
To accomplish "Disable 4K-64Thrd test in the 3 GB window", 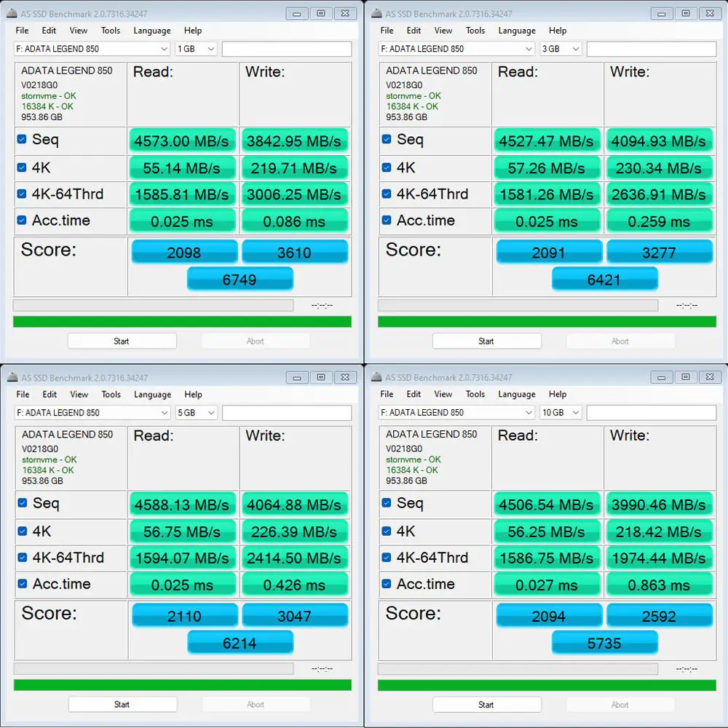I will [x=387, y=194].
